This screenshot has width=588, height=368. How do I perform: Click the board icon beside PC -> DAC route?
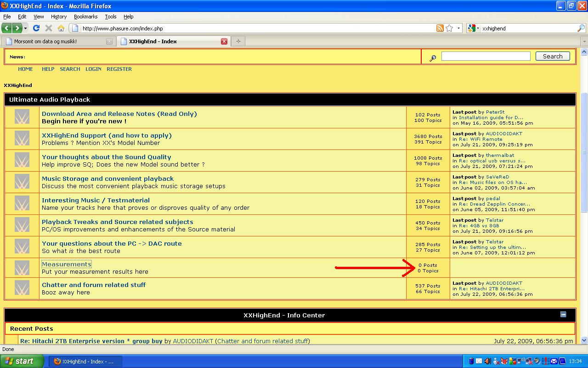pos(22,247)
